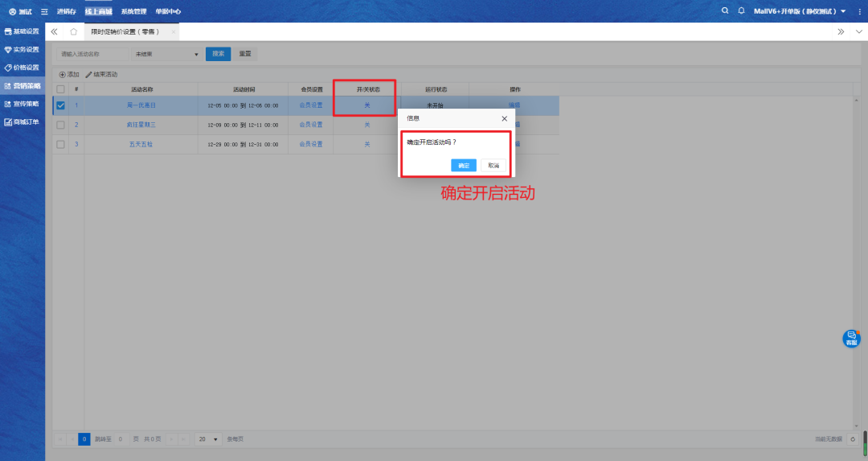868x461 pixels.
Task: Click the three-dot more options icon
Action: (859, 11)
